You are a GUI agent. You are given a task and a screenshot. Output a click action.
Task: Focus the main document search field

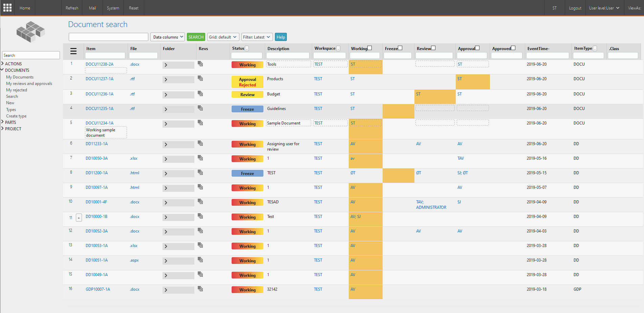coord(108,37)
